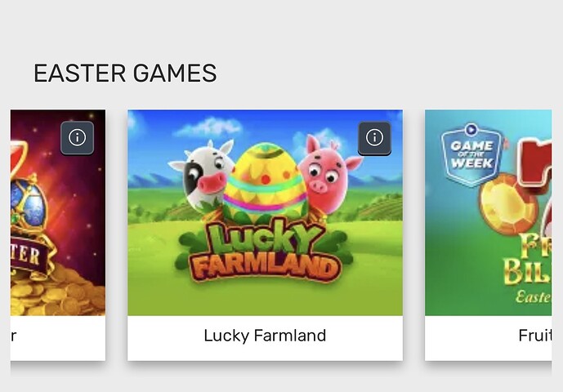563x392 pixels.
Task: Click the Lucky Farmland title text
Action: (x=265, y=336)
